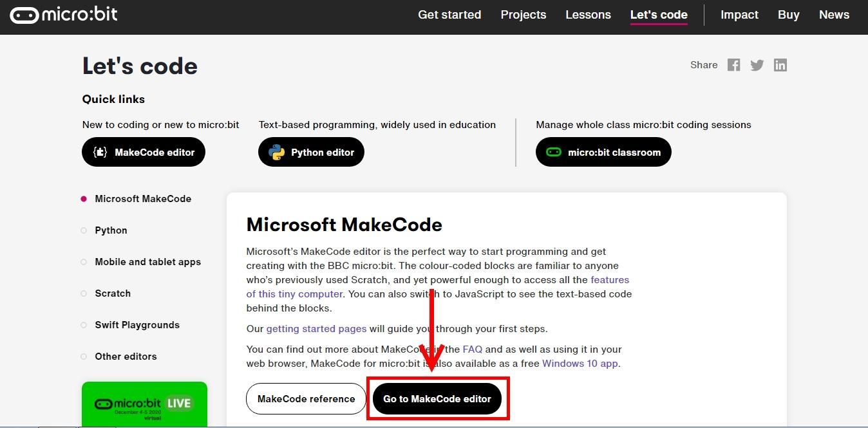Launch micro:bit classroom
Viewport: 868px width, 428px height.
click(x=603, y=152)
